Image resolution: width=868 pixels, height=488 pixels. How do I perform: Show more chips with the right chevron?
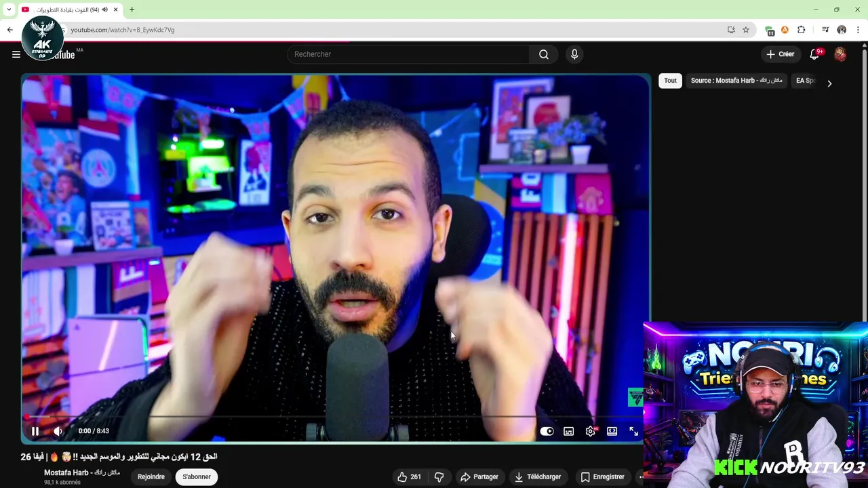(829, 83)
